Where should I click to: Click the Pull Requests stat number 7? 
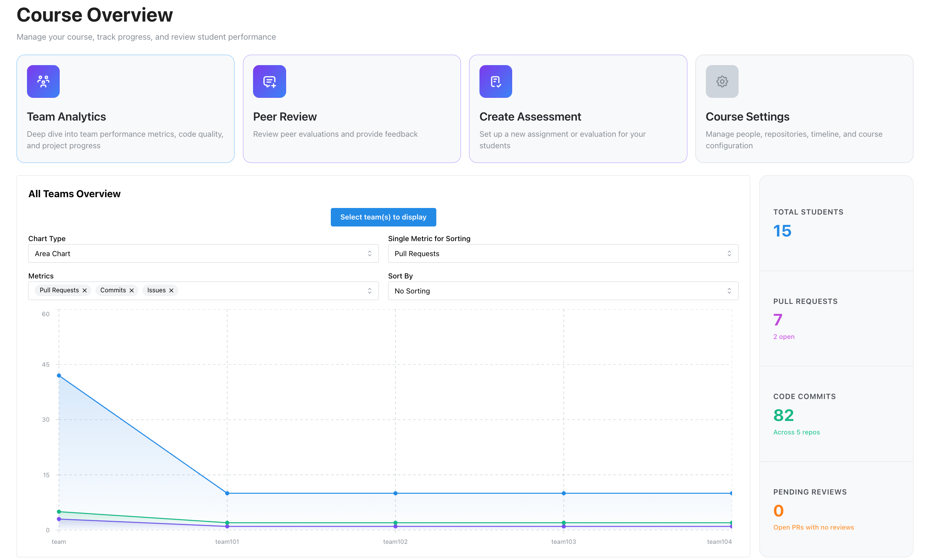(x=778, y=320)
